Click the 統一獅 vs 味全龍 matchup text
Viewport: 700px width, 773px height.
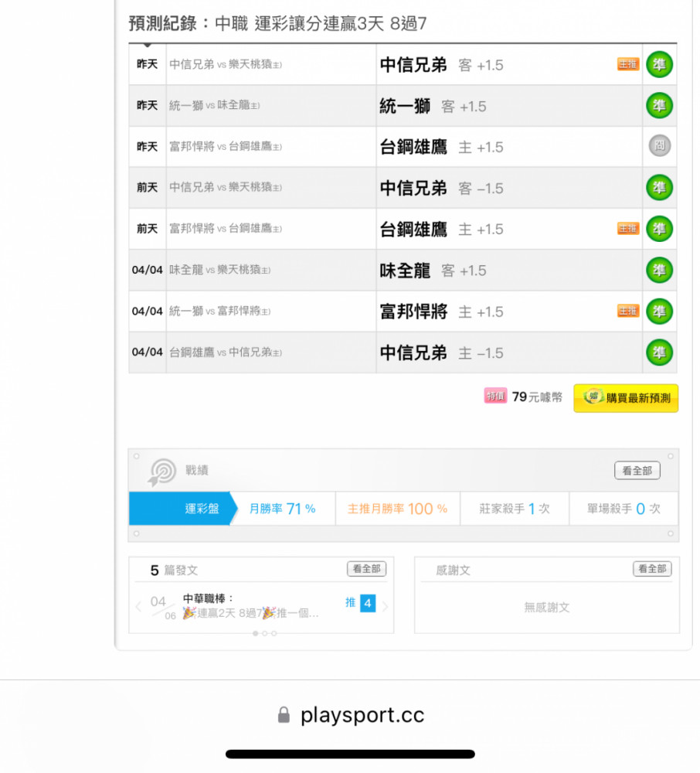coord(214,105)
